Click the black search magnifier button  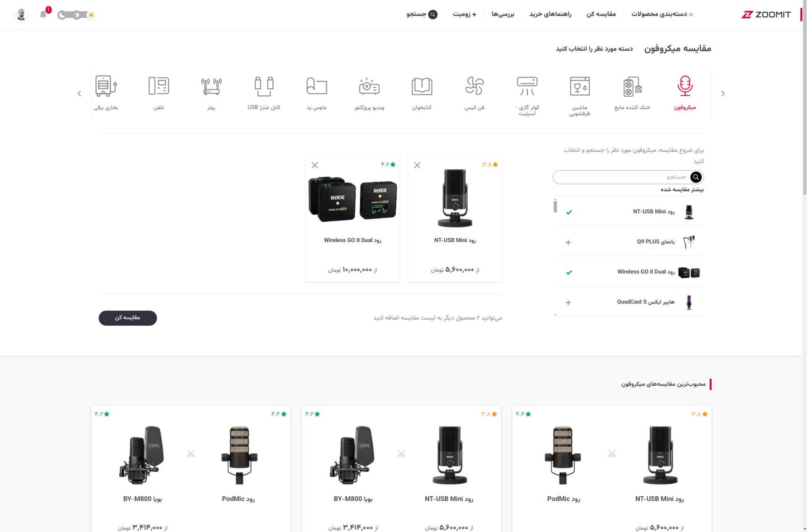click(696, 177)
